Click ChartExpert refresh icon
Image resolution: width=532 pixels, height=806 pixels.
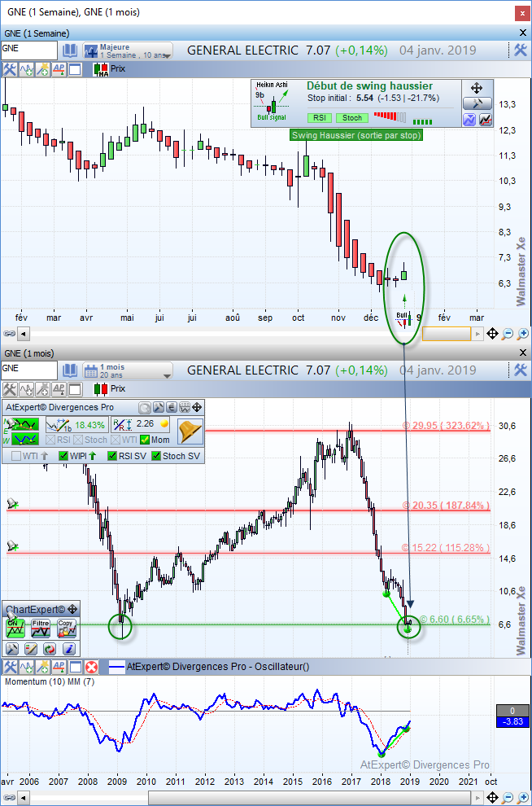pyautogui.click(x=50, y=649)
